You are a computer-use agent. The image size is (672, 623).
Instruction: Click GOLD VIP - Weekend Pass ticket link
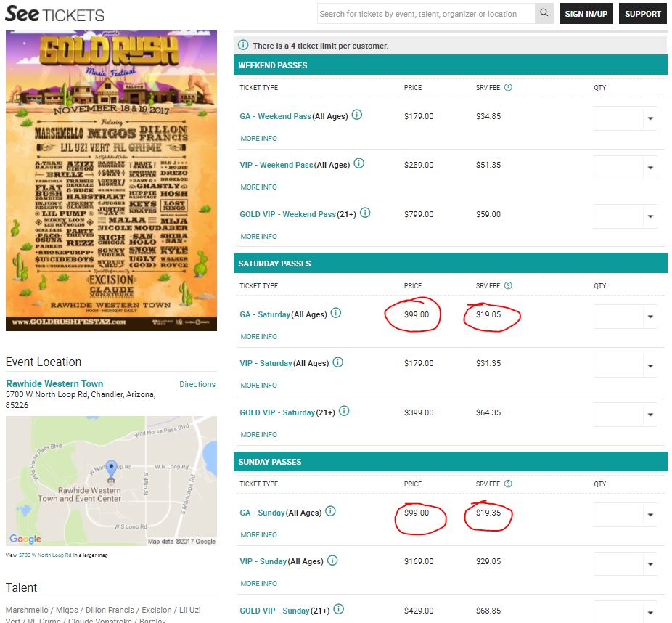[x=287, y=214]
